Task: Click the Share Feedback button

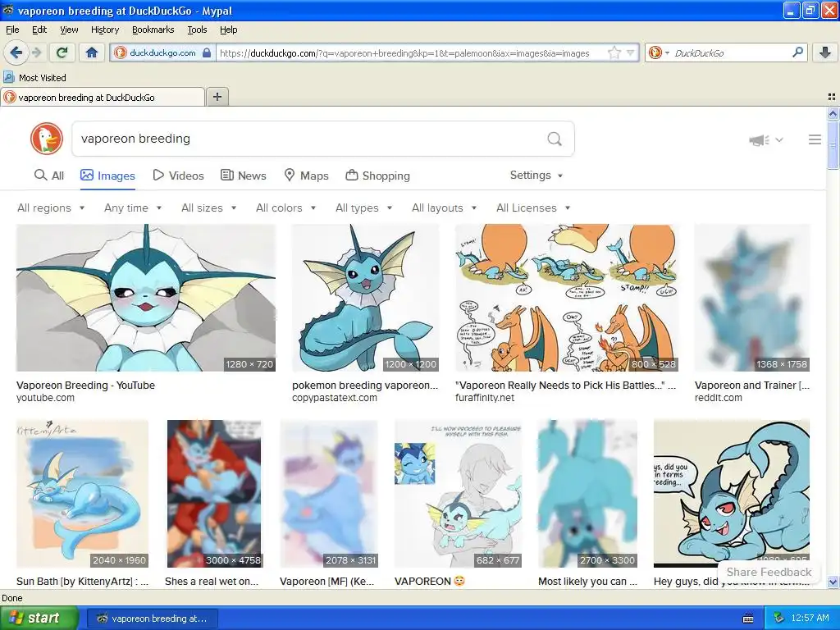Action: point(769,572)
